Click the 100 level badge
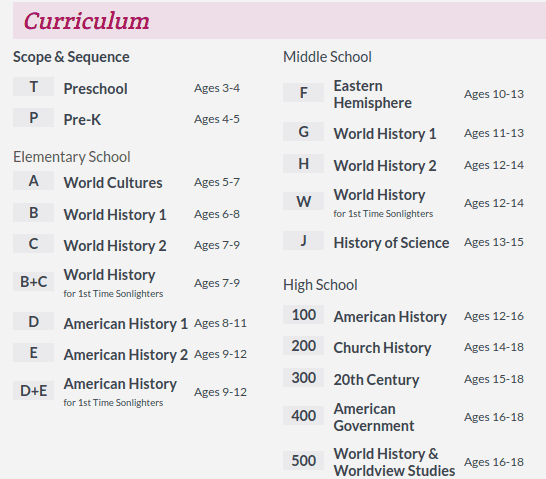The height and width of the screenshot is (479, 546). pos(303,315)
